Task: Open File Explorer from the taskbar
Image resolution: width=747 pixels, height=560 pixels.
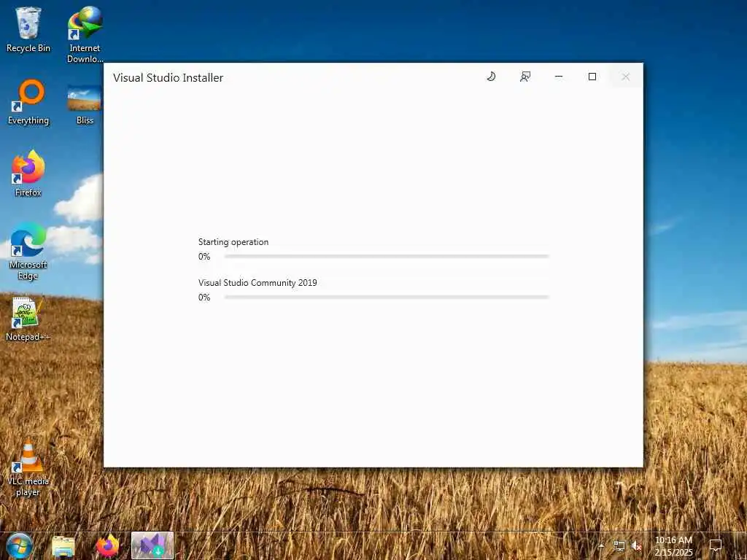Action: 63,545
